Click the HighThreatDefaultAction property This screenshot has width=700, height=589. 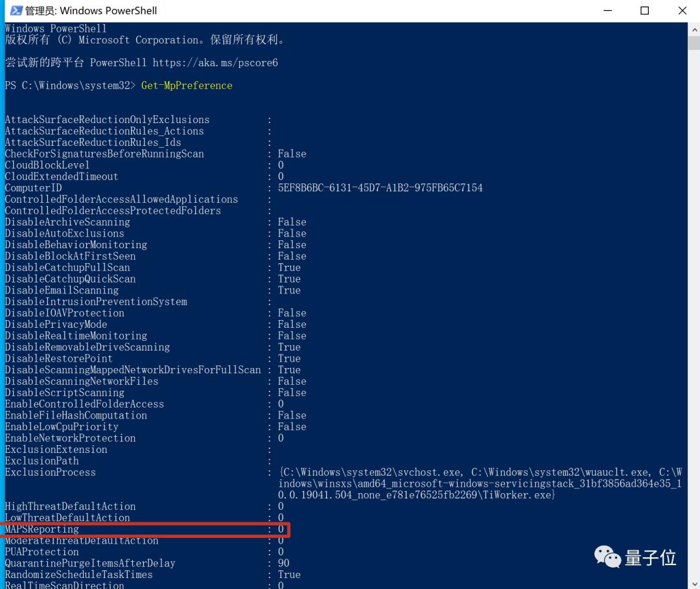[x=70, y=507]
